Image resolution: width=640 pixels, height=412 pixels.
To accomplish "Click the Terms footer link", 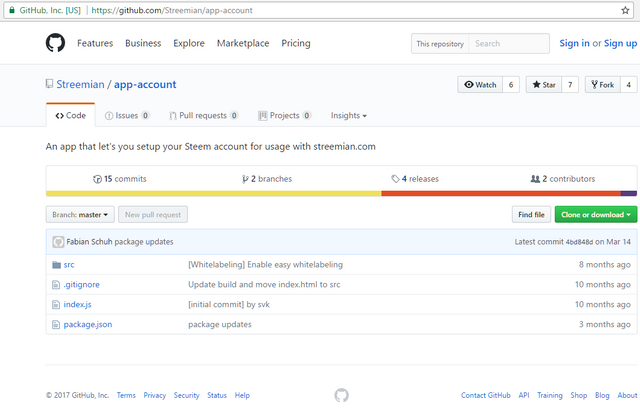I will tap(126, 395).
